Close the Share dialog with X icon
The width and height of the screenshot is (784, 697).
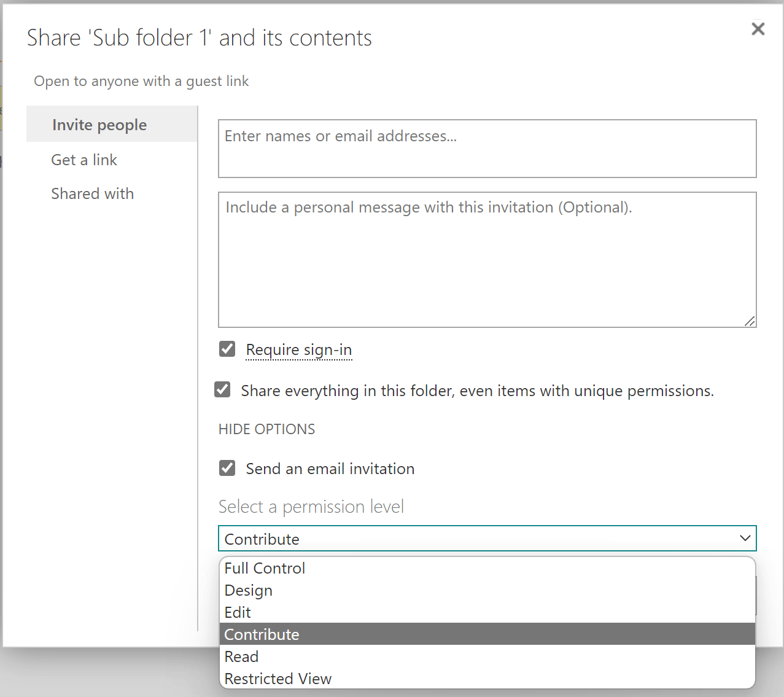click(758, 29)
